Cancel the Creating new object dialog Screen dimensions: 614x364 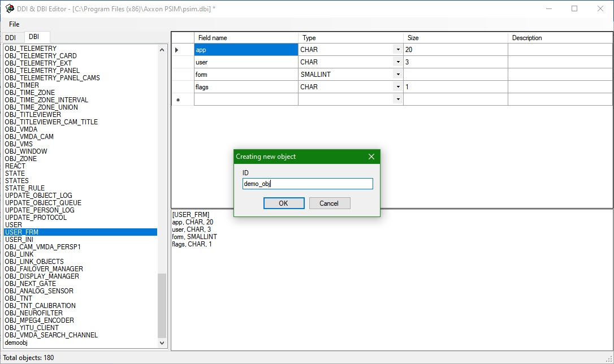pos(329,203)
